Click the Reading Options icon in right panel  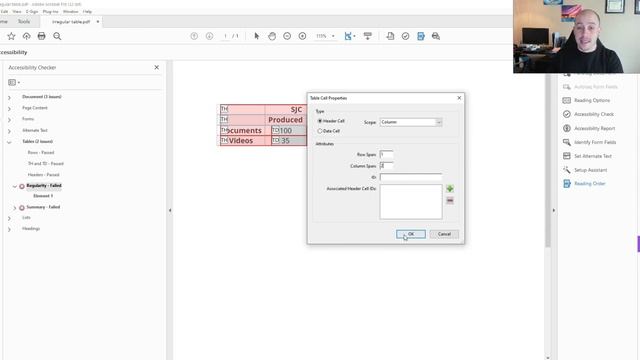pyautogui.click(x=567, y=100)
